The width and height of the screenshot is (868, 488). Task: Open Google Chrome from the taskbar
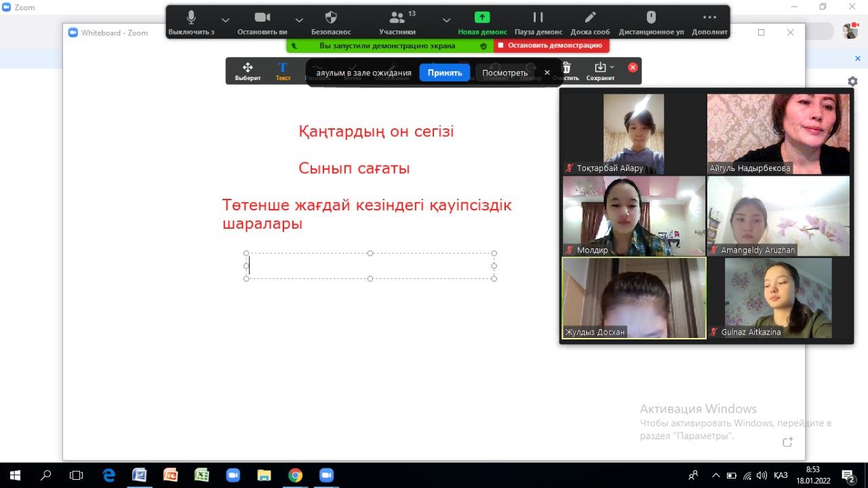click(295, 475)
